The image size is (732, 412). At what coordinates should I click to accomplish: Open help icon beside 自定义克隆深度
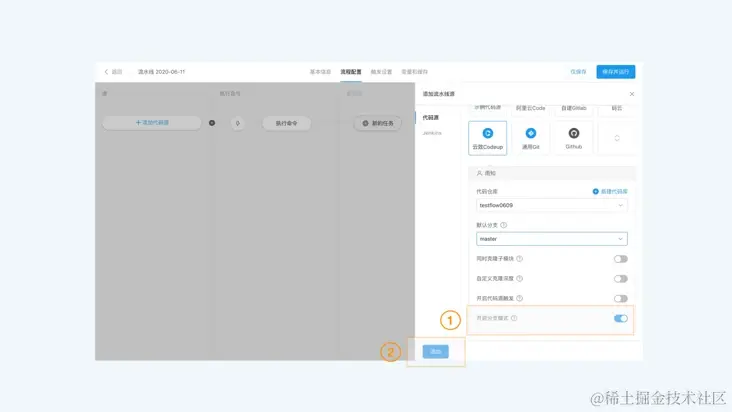tap(520, 279)
